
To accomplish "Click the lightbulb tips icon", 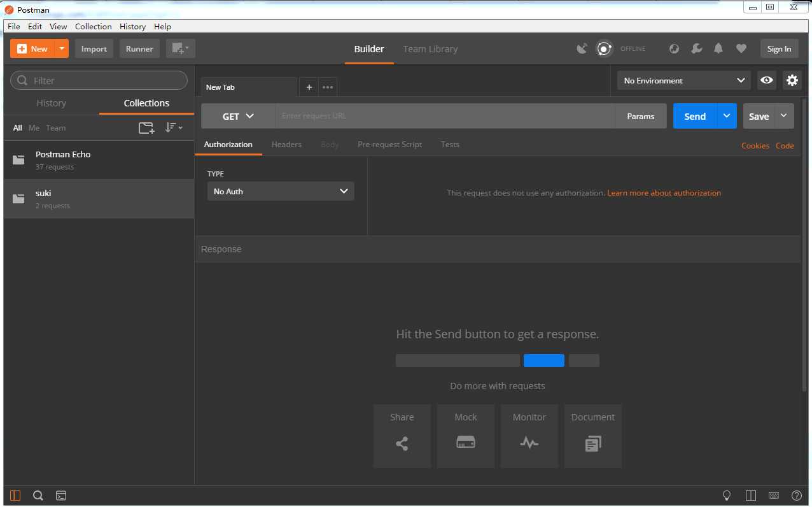I will click(727, 496).
